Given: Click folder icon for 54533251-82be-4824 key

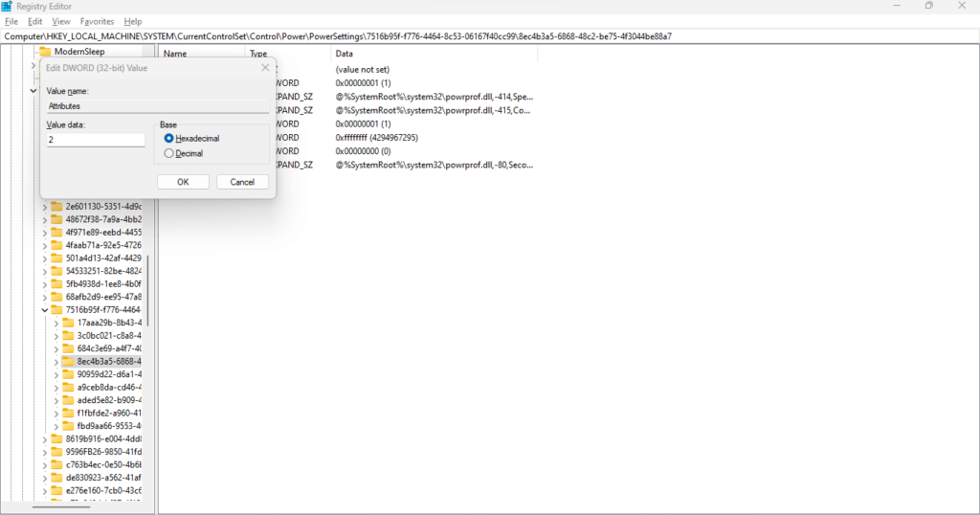Looking at the screenshot, I should (x=56, y=271).
